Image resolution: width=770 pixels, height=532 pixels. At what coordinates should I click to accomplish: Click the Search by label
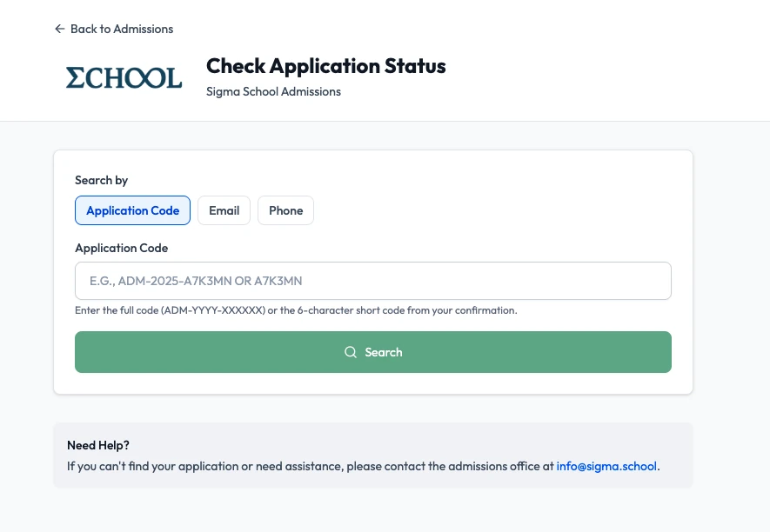coord(101,181)
